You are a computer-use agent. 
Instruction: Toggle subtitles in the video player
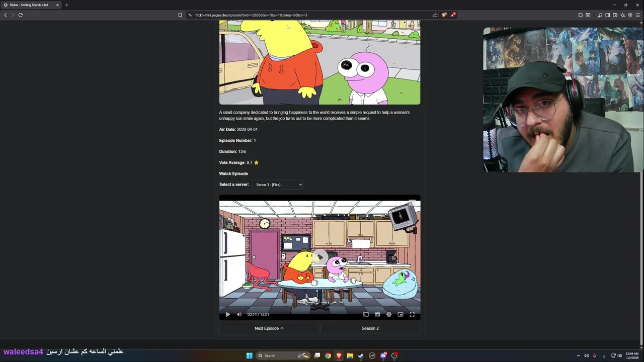(377, 314)
